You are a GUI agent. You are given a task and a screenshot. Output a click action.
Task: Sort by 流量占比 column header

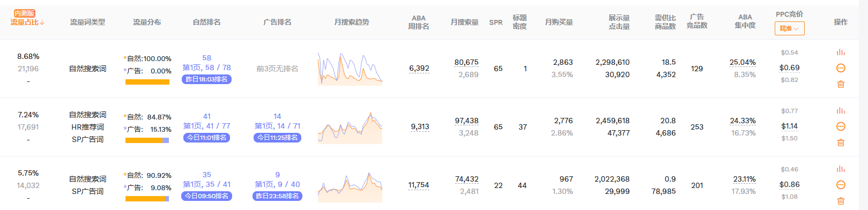27,22
